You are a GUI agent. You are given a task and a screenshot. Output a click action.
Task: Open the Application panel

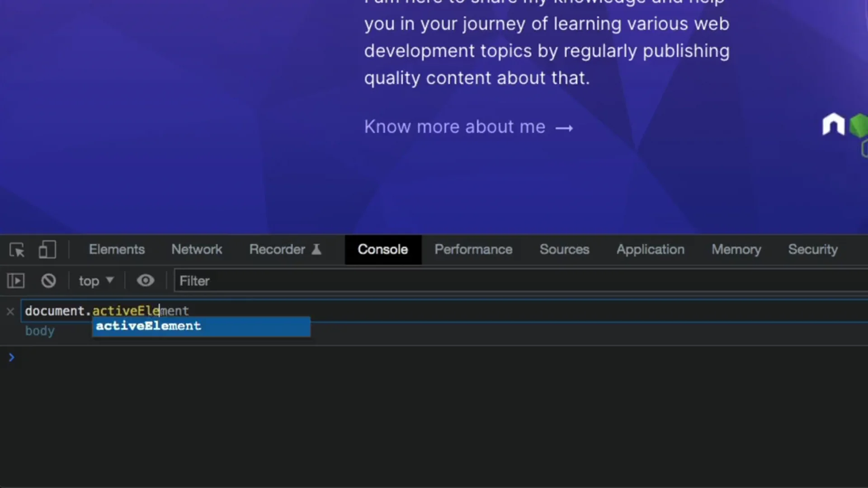pyautogui.click(x=650, y=249)
